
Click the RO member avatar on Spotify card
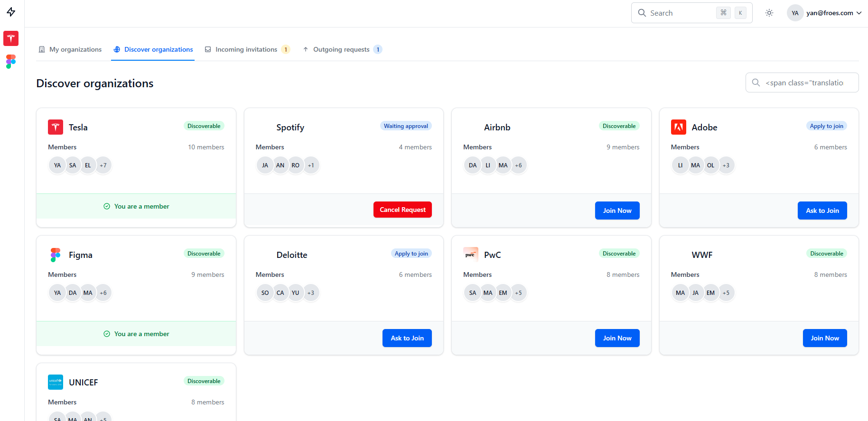[x=296, y=165]
